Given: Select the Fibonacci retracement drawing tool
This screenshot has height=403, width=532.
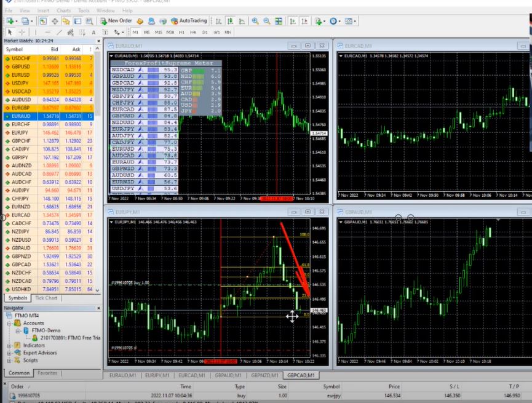Looking at the screenshot, I should [x=82, y=32].
